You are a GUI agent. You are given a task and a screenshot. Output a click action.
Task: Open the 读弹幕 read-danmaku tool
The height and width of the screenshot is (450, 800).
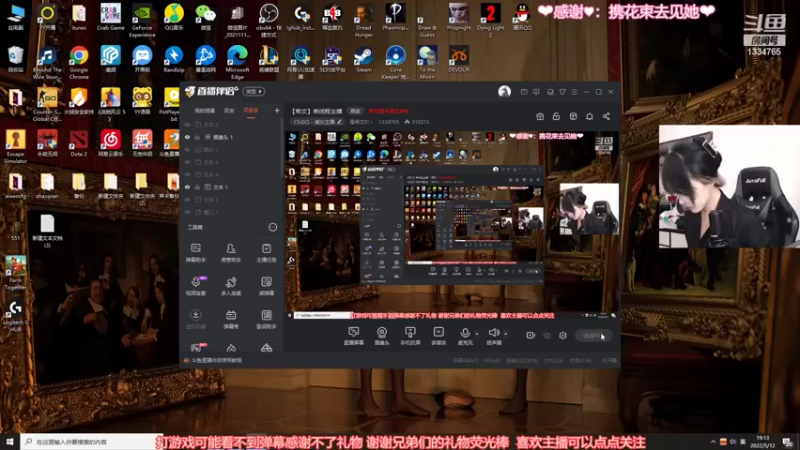[266, 286]
